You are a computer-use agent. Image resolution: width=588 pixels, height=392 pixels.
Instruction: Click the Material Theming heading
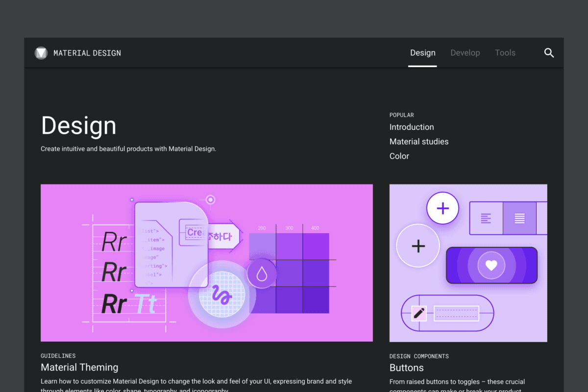click(79, 367)
